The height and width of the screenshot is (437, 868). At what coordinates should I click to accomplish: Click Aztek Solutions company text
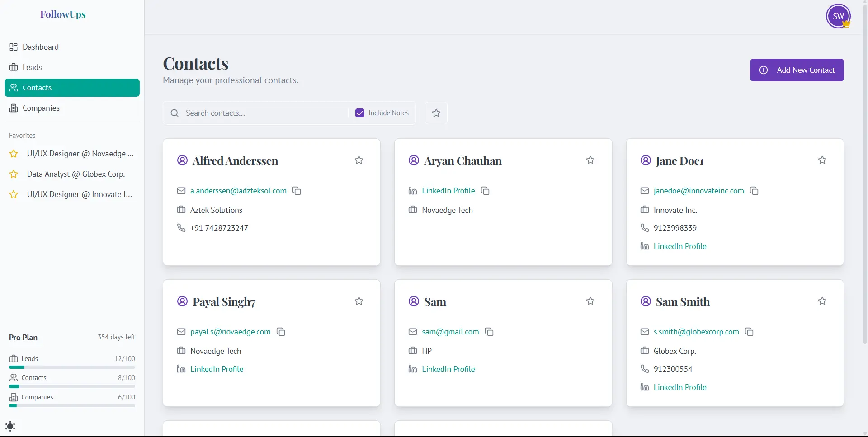point(216,210)
